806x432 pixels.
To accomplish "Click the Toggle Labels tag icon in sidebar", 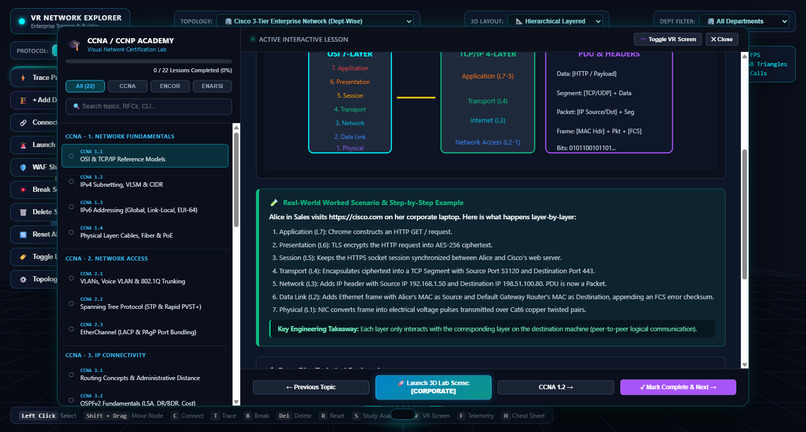I will tap(23, 257).
